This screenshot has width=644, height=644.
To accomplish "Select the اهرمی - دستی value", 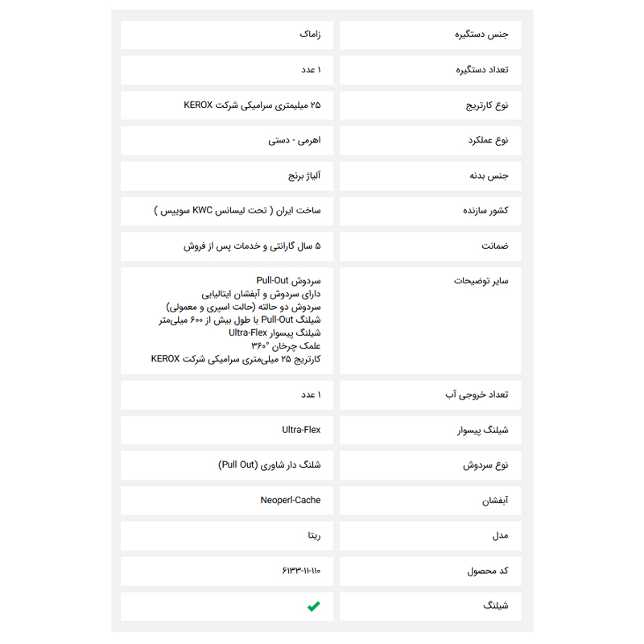I will coord(295,140).
